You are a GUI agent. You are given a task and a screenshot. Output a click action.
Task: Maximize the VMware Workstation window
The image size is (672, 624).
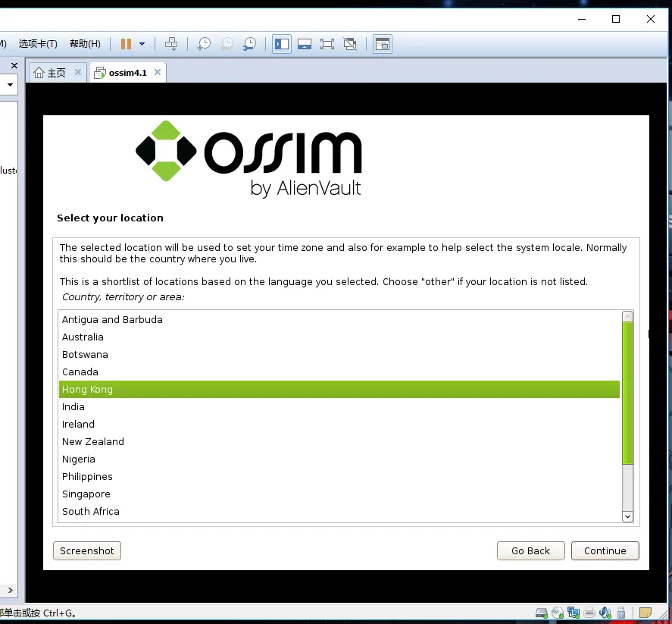pyautogui.click(x=616, y=19)
